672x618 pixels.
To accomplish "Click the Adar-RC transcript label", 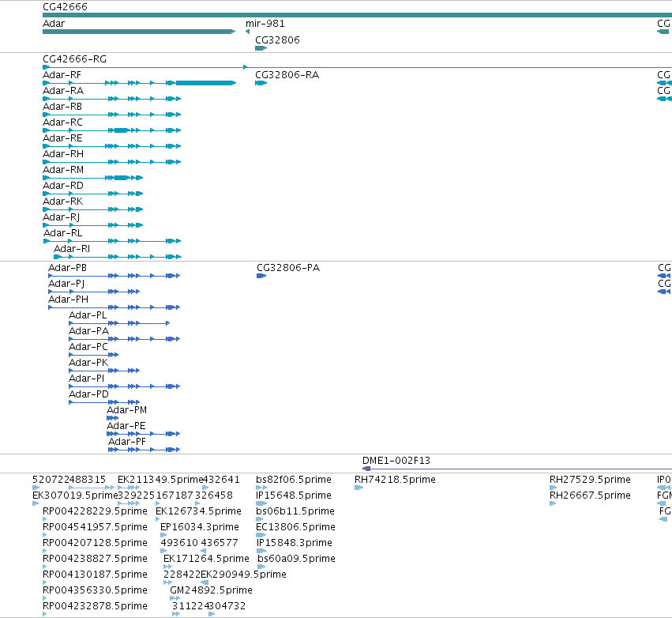I will [62, 122].
